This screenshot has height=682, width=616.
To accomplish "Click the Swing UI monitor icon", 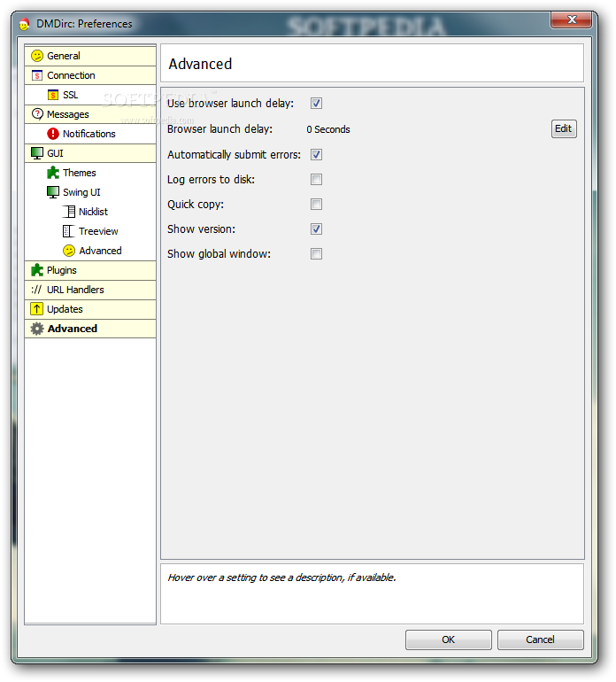I will point(53,192).
